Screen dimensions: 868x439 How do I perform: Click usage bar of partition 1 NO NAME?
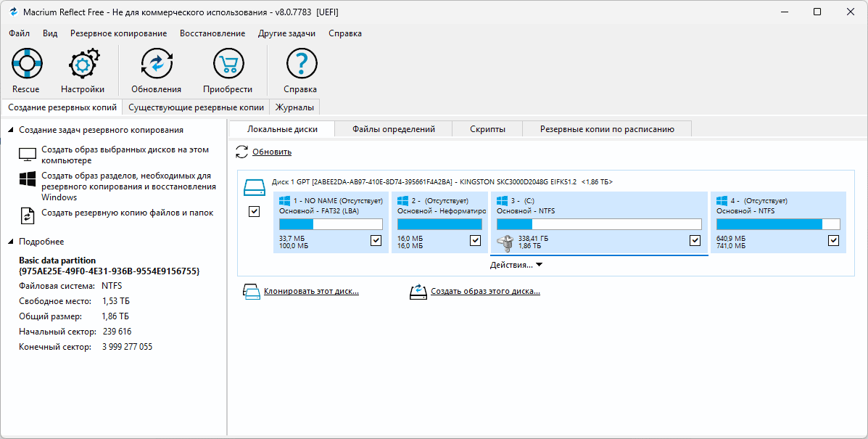(331, 224)
